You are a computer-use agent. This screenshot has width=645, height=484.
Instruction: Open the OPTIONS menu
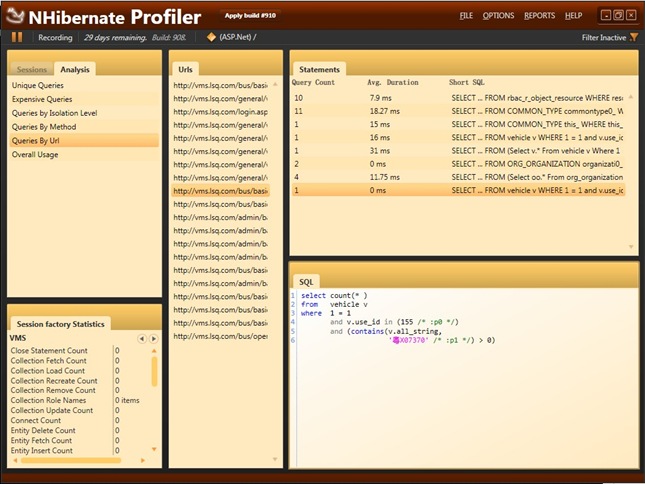(498, 16)
